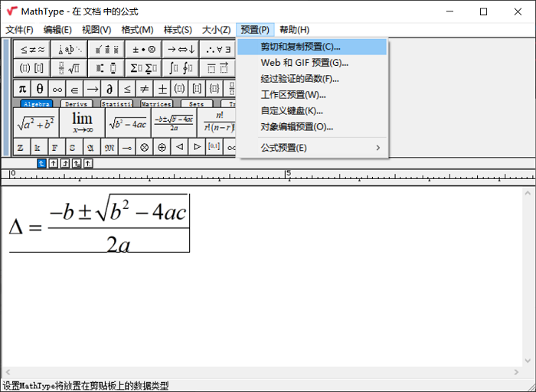Choose 自定义键盘(K)... menu item
Viewport: 536px width, 392px height.
click(x=312, y=111)
